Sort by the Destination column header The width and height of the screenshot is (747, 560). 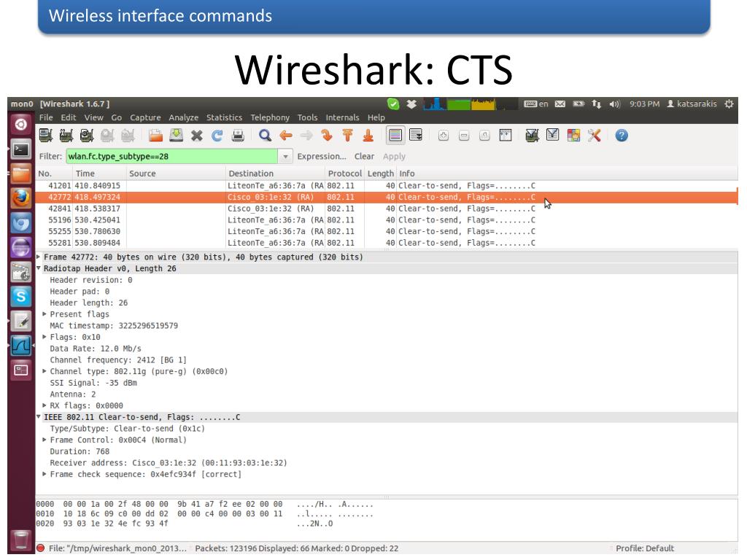click(274, 174)
